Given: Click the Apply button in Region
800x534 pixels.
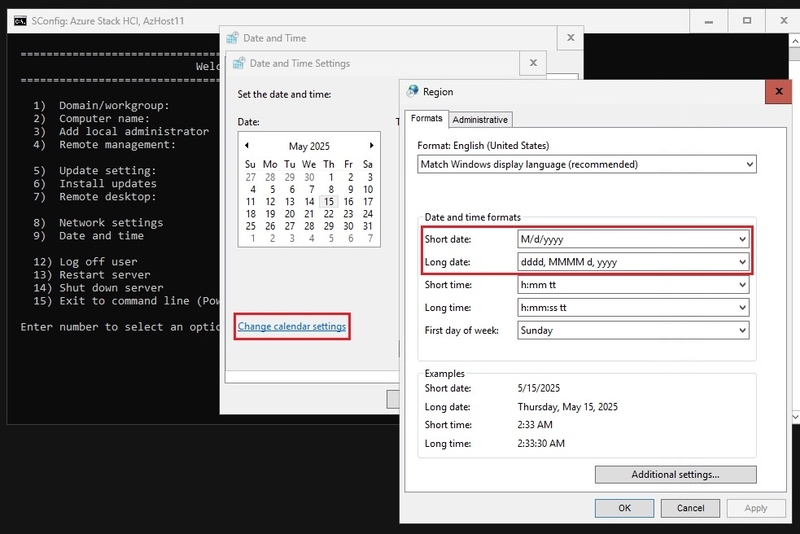Looking at the screenshot, I should tap(756, 508).
